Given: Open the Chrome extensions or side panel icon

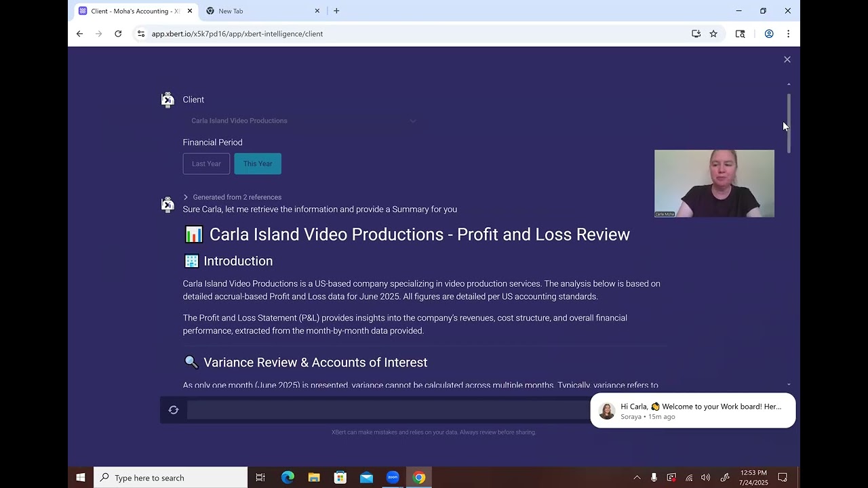Looking at the screenshot, I should 741,34.
